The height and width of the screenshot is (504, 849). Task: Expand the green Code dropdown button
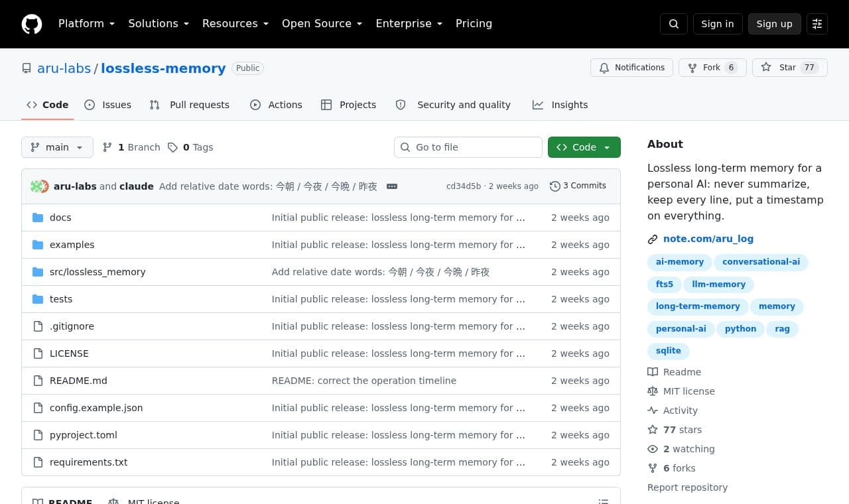(x=584, y=147)
